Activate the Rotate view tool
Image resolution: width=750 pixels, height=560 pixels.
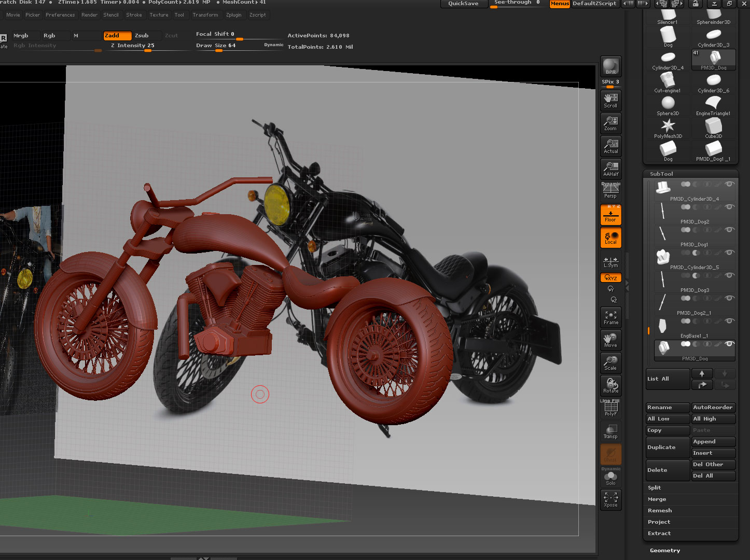[610, 385]
